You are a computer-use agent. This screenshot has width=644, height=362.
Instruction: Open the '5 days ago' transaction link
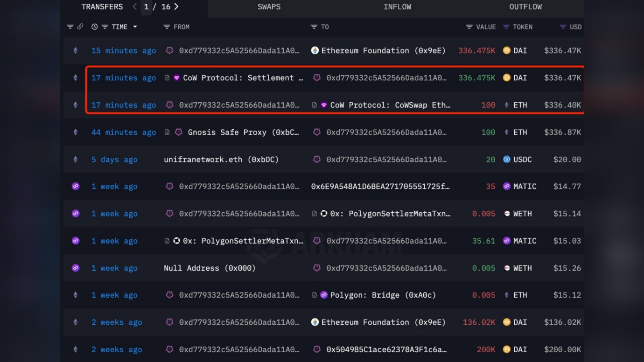pos(114,160)
